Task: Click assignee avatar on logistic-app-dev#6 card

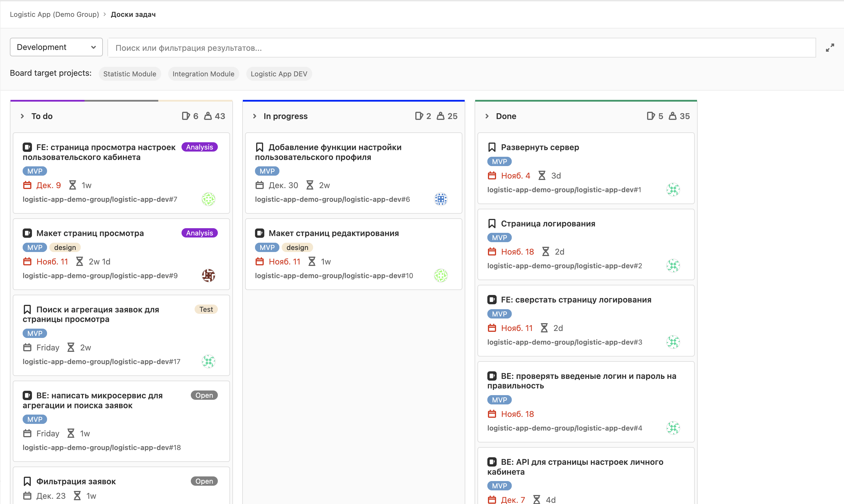Action: point(441,199)
